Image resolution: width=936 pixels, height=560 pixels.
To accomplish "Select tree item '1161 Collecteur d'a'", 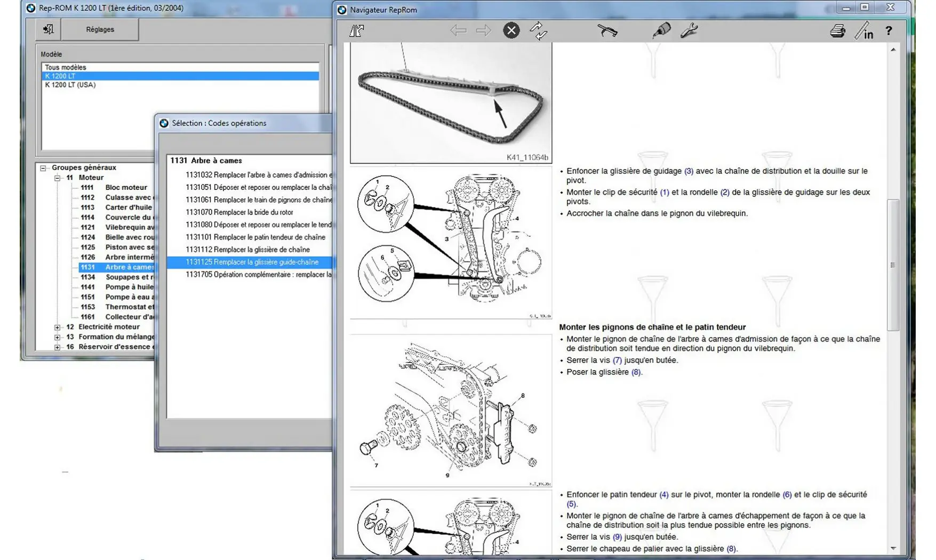I will pos(116,317).
